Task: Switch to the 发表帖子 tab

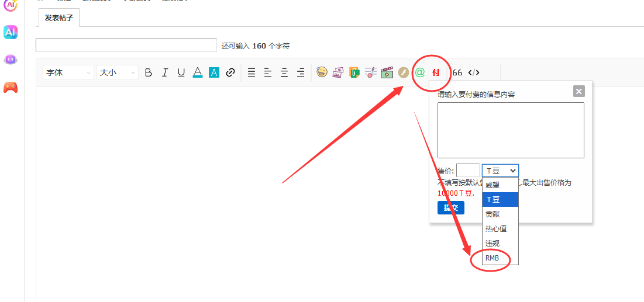Action: pyautogui.click(x=59, y=19)
